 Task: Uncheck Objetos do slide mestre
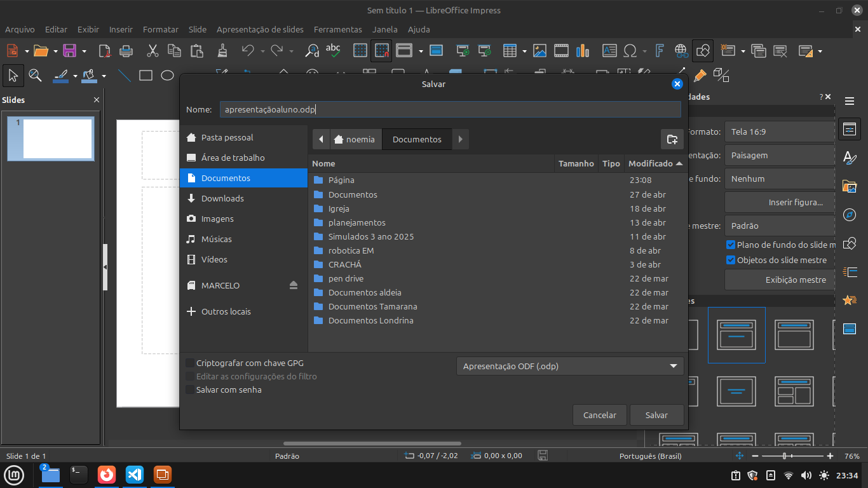click(731, 260)
